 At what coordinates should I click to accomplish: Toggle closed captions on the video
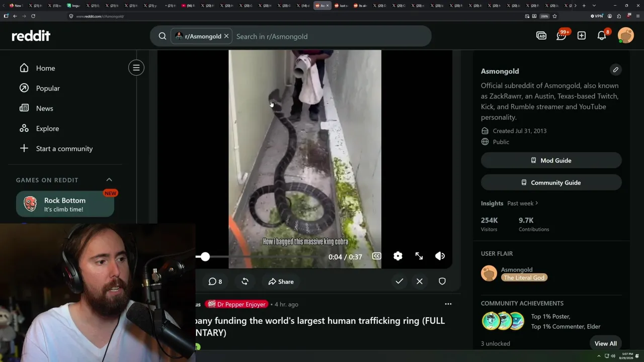click(376, 256)
